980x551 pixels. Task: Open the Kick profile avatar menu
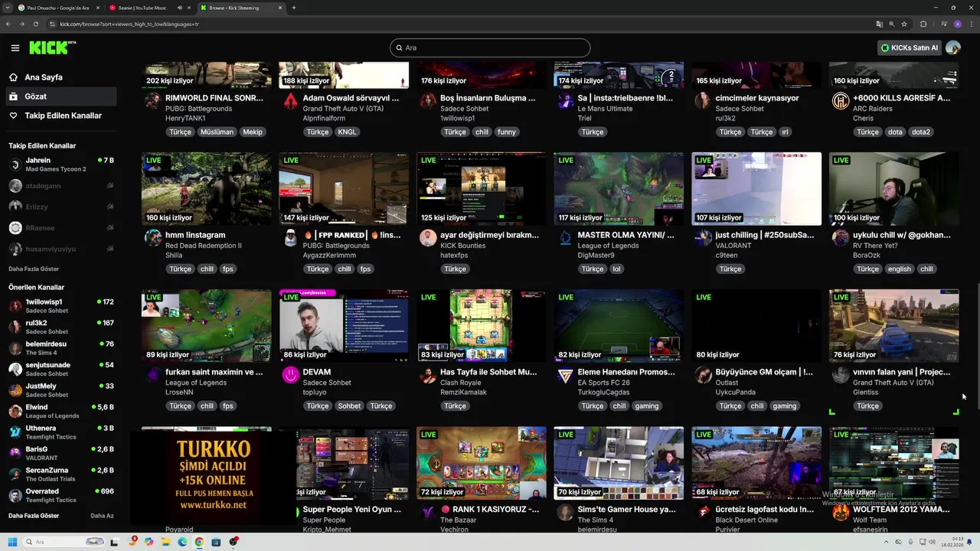[953, 47]
